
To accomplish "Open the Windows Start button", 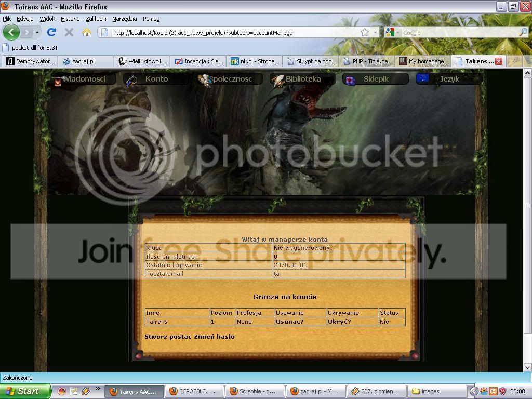I will coord(25,391).
